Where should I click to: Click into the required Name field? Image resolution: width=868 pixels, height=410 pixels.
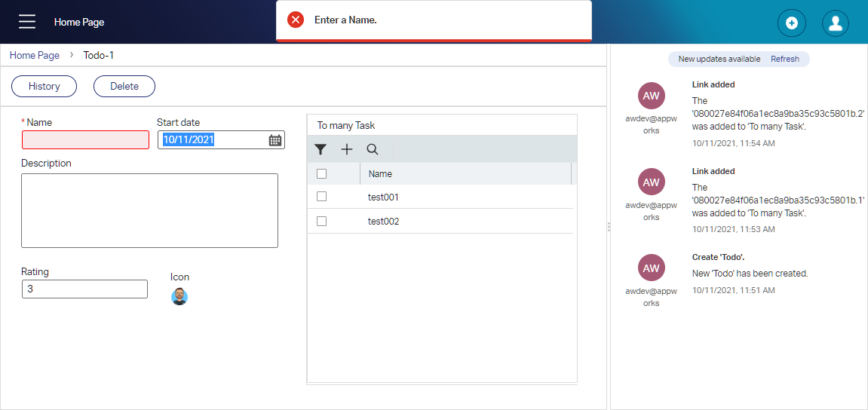[85, 140]
